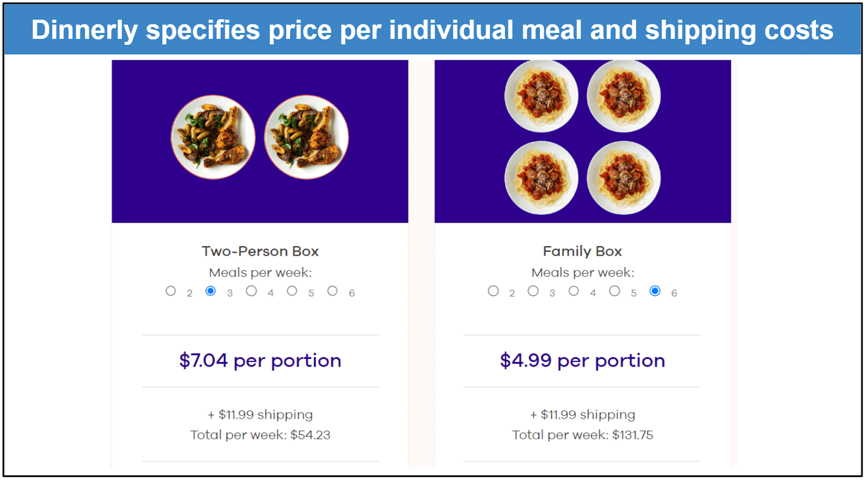The width and height of the screenshot is (868, 481).
Task: Pick 4 meals per week in Family Box
Action: 574,291
